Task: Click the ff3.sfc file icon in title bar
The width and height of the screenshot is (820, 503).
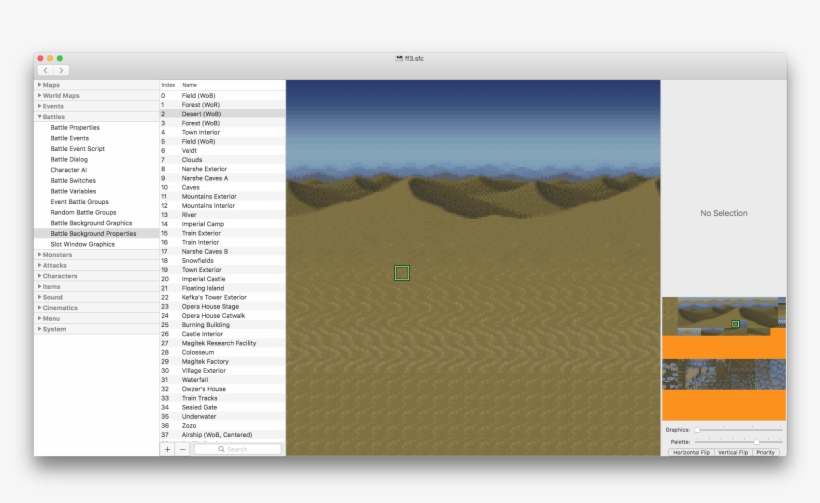Action: 399,58
